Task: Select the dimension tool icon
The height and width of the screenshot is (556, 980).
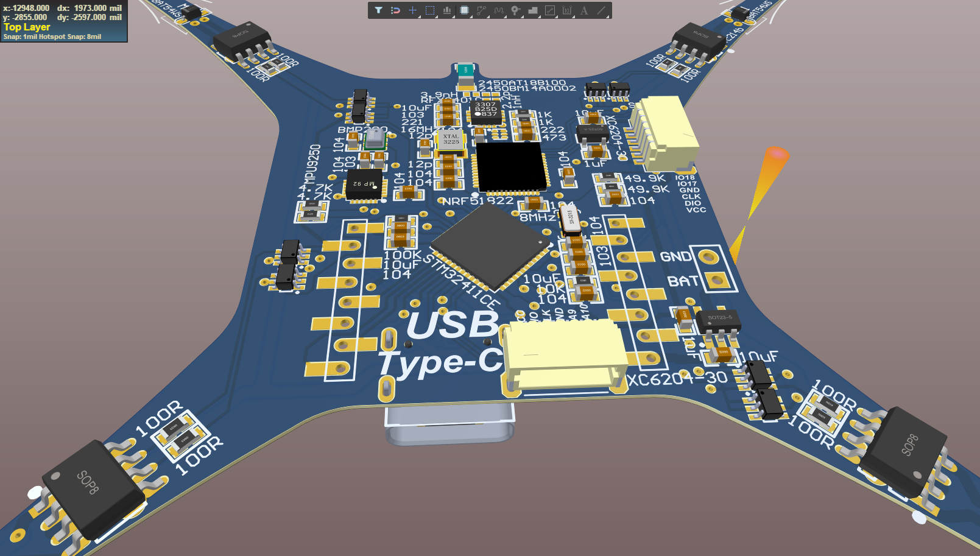Action: tap(567, 10)
